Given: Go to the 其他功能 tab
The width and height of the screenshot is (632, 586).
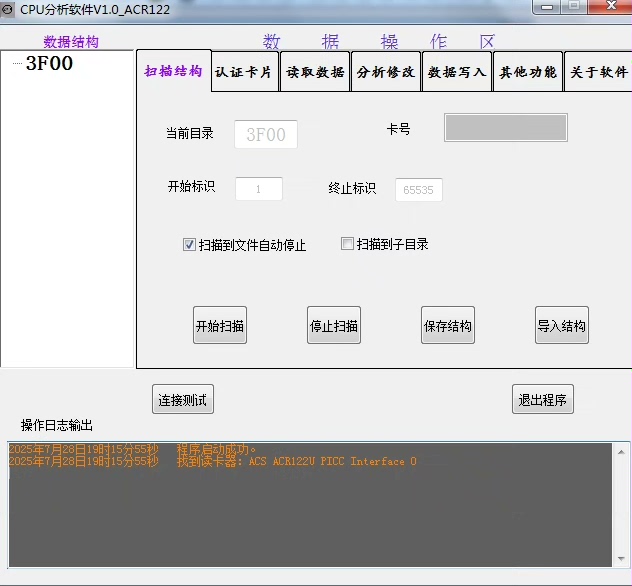Looking at the screenshot, I should [x=528, y=72].
